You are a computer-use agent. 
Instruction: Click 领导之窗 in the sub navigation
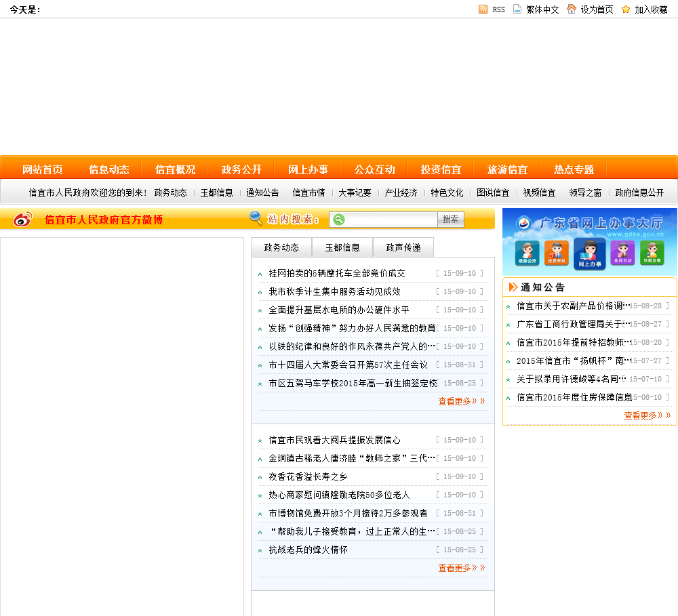click(586, 192)
